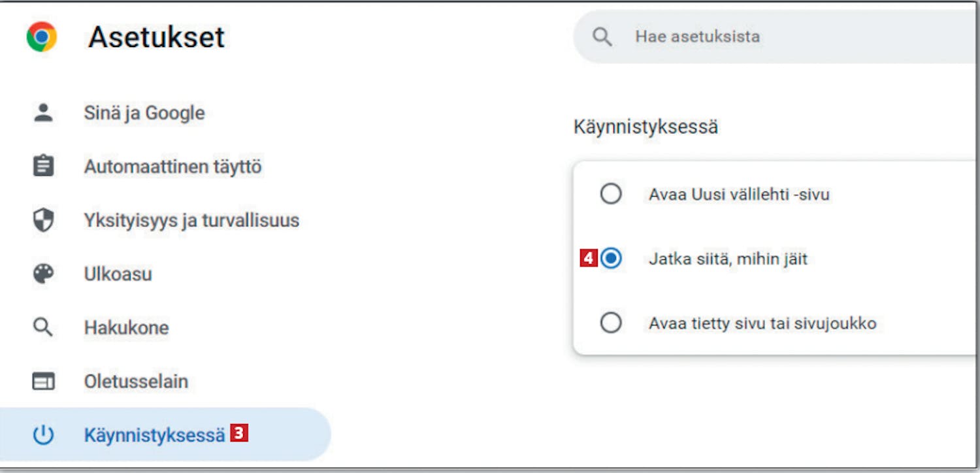The image size is (980, 473).
Task: Select the Avaa tietty sivu tai sivujoukko radio button
Action: pos(611,323)
